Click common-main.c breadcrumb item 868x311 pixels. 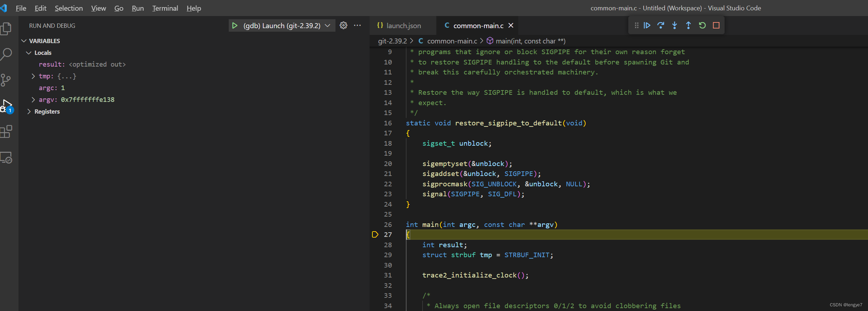point(452,41)
